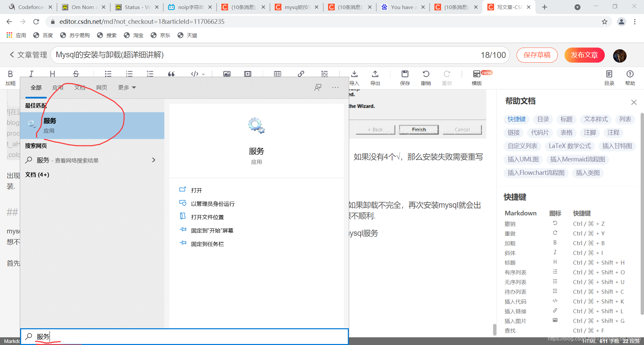Click the article title input field
Viewport: 644px width, 345px height.
click(x=280, y=55)
